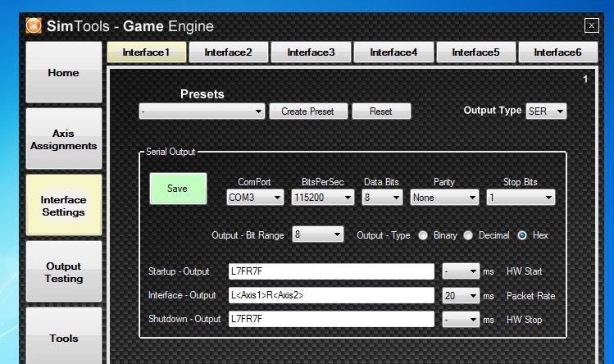Click the HW Start label

pos(524,271)
